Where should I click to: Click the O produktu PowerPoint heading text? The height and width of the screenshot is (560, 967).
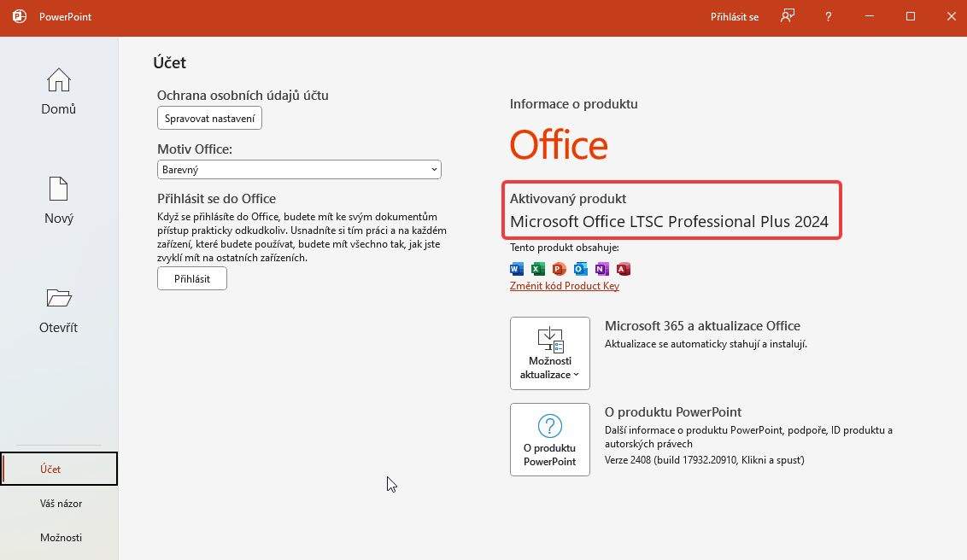(x=673, y=412)
